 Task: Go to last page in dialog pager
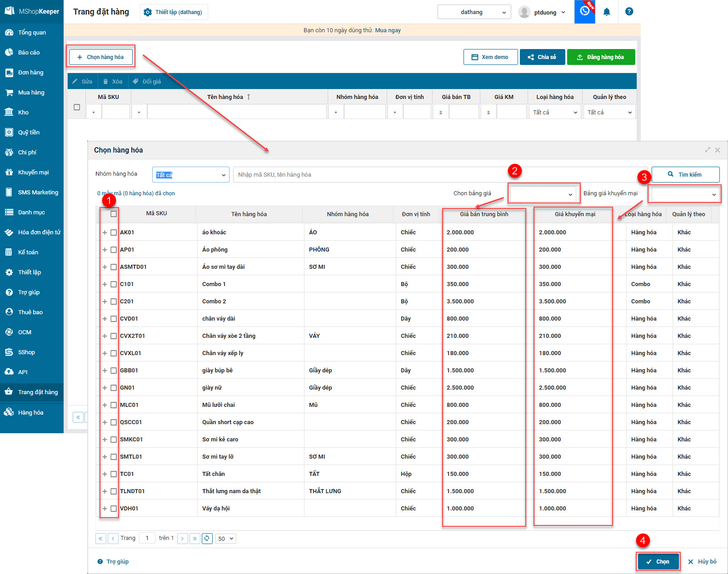click(x=195, y=539)
